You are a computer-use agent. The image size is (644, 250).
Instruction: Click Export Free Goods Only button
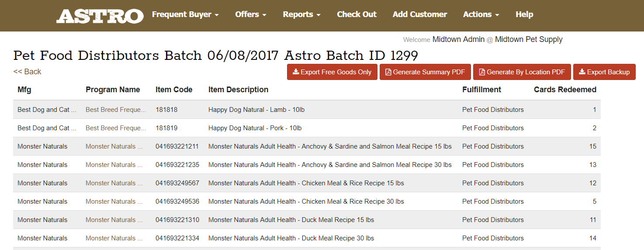332,72
